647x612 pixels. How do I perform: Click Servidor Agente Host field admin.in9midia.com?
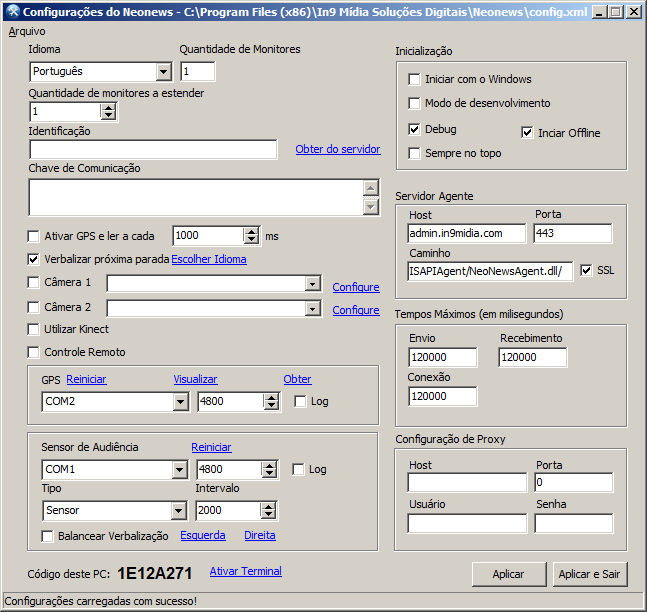pyautogui.click(x=467, y=234)
